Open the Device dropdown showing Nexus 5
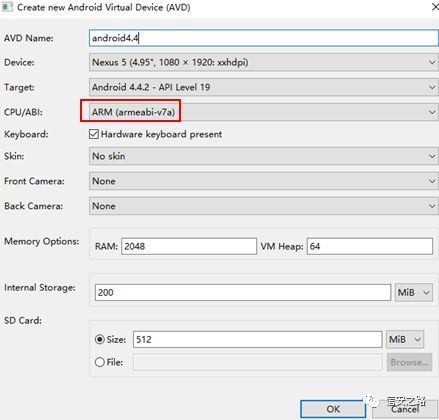Screen dimensions: 439x420 click(x=264, y=62)
